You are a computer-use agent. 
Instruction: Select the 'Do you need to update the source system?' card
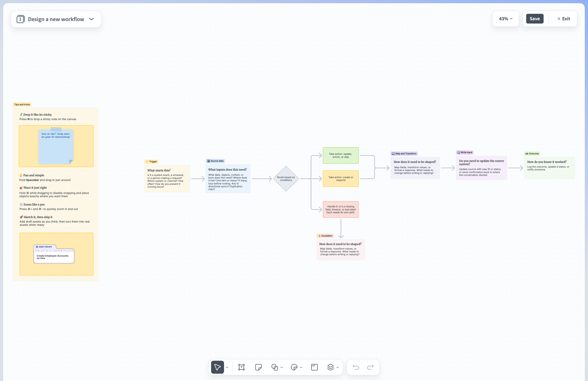pyautogui.click(x=481, y=168)
